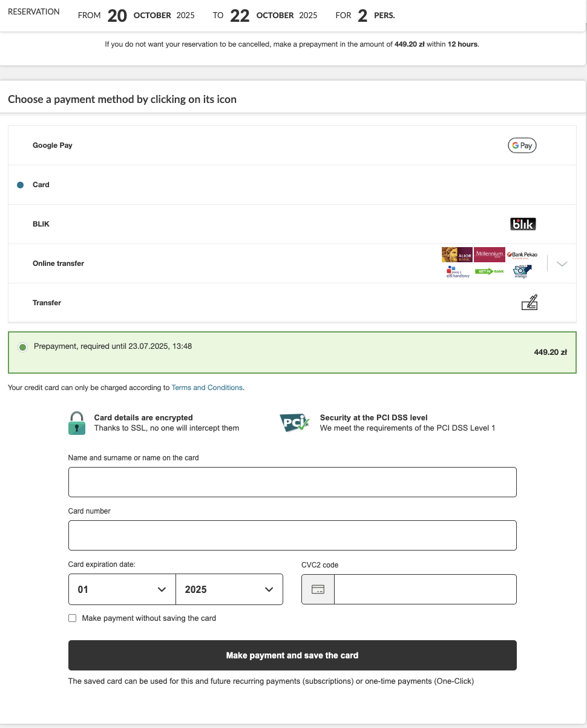Click the Google Pay logo icon

coord(522,145)
